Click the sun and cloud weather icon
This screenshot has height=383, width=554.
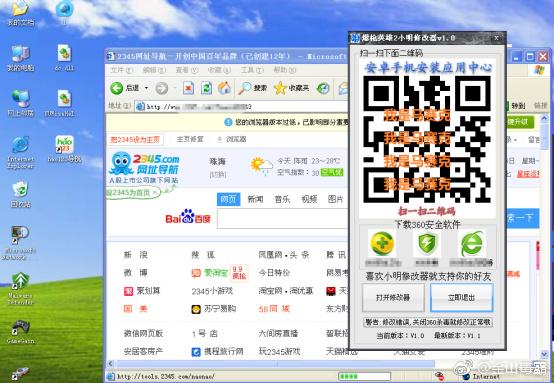pos(261,166)
